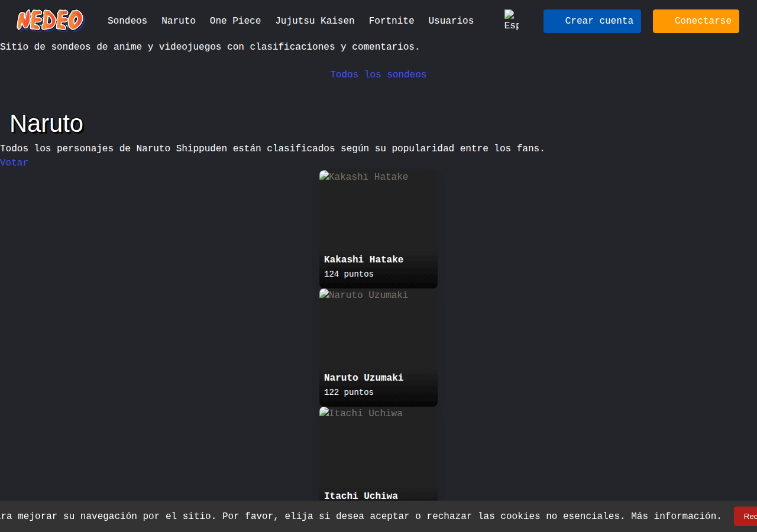757x532 pixels.
Task: Click the Itachi Uchiwa name label
Action: (x=361, y=495)
